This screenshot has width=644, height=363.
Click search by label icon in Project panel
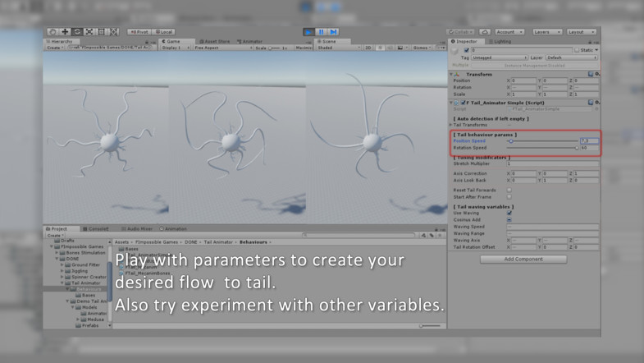[x=432, y=235]
